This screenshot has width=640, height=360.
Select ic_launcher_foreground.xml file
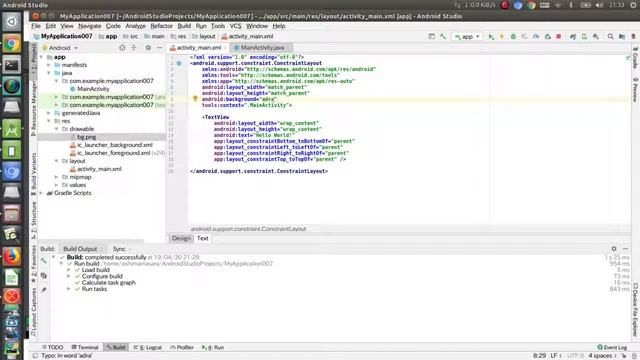click(113, 153)
